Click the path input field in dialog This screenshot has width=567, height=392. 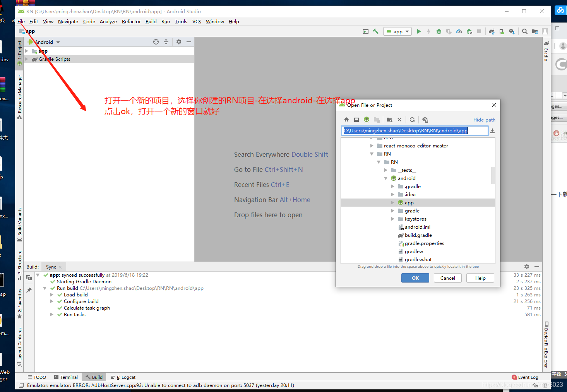415,131
